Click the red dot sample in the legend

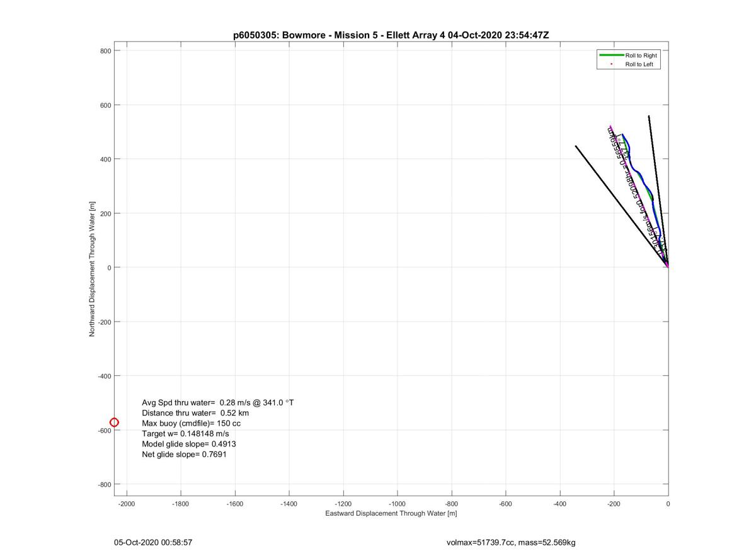click(610, 64)
